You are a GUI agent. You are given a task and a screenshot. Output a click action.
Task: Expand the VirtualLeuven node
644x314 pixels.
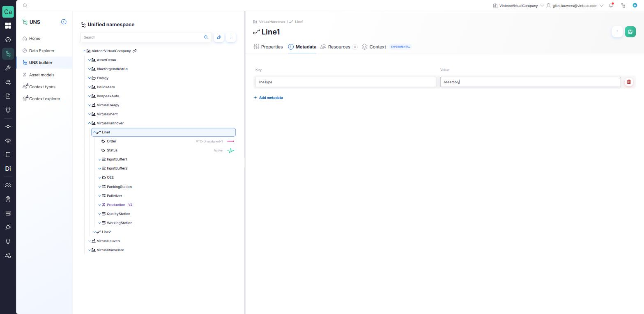coord(90,241)
